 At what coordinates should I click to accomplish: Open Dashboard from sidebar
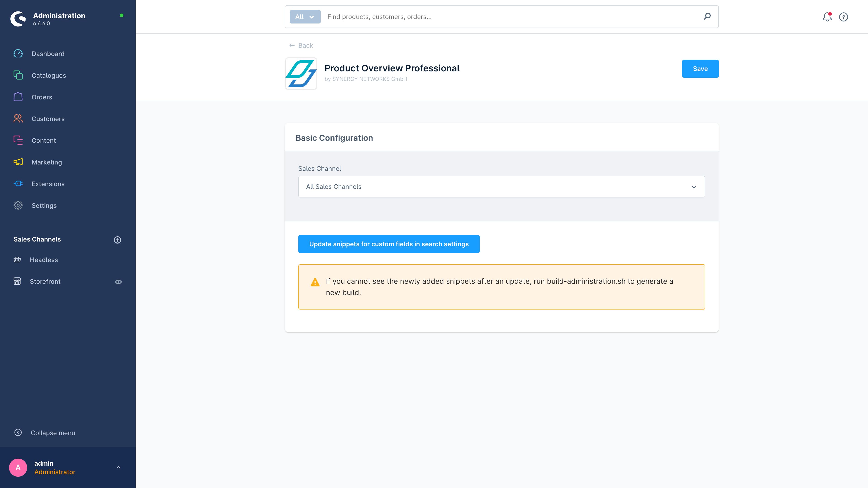(48, 54)
